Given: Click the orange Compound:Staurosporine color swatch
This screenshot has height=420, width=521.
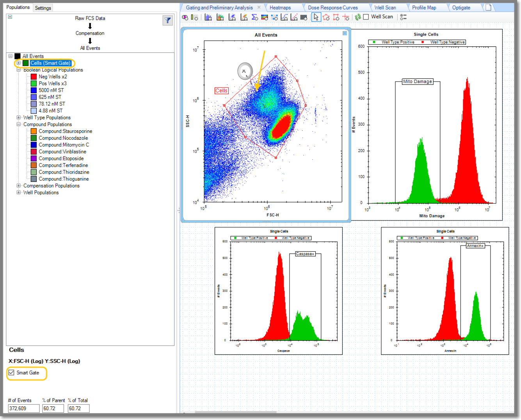Looking at the screenshot, I should pyautogui.click(x=34, y=131).
